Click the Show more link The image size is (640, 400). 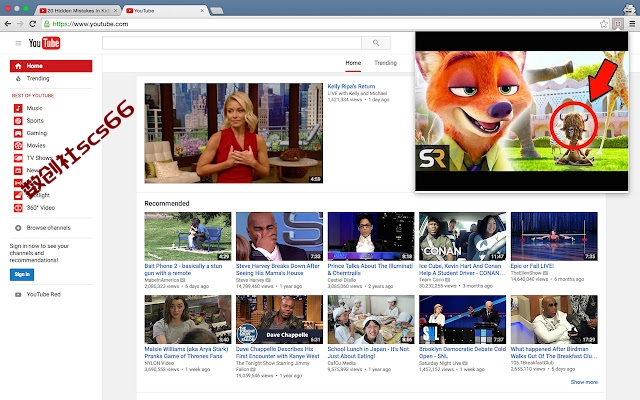point(584,382)
